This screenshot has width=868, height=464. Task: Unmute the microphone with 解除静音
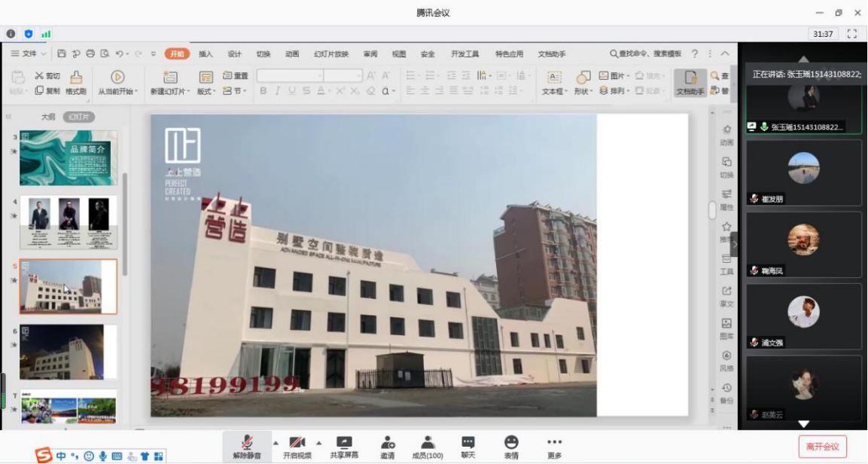(x=247, y=446)
